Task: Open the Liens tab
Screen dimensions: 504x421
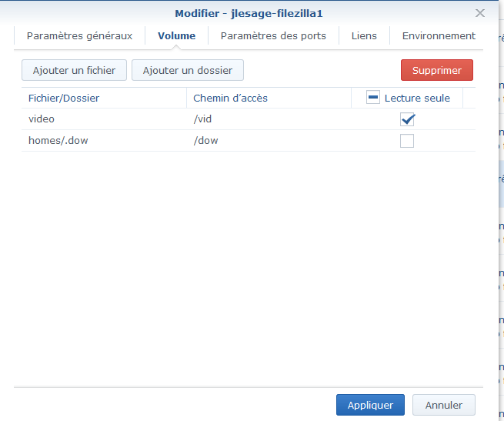Action: pyautogui.click(x=364, y=35)
